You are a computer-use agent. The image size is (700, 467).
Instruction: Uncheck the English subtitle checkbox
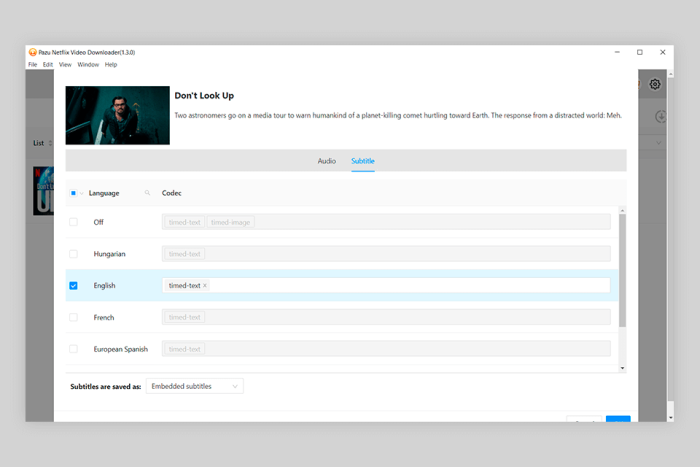pyautogui.click(x=73, y=286)
